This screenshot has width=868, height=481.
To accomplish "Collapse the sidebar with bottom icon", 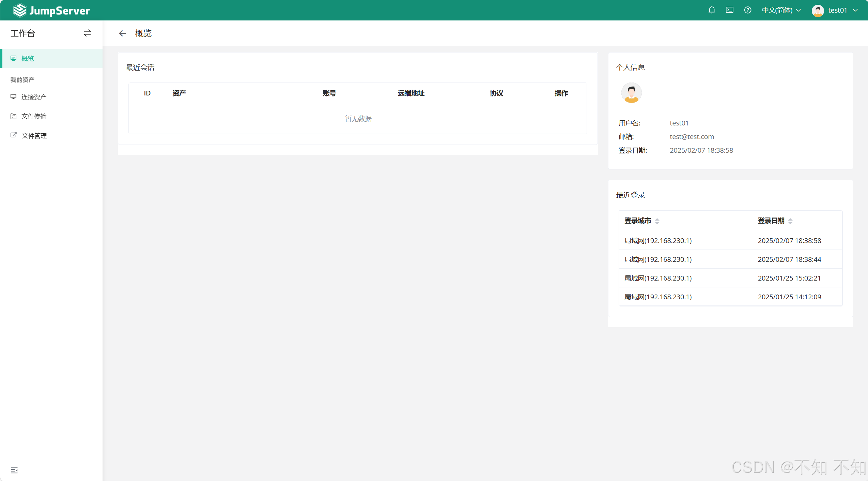I will [14, 470].
